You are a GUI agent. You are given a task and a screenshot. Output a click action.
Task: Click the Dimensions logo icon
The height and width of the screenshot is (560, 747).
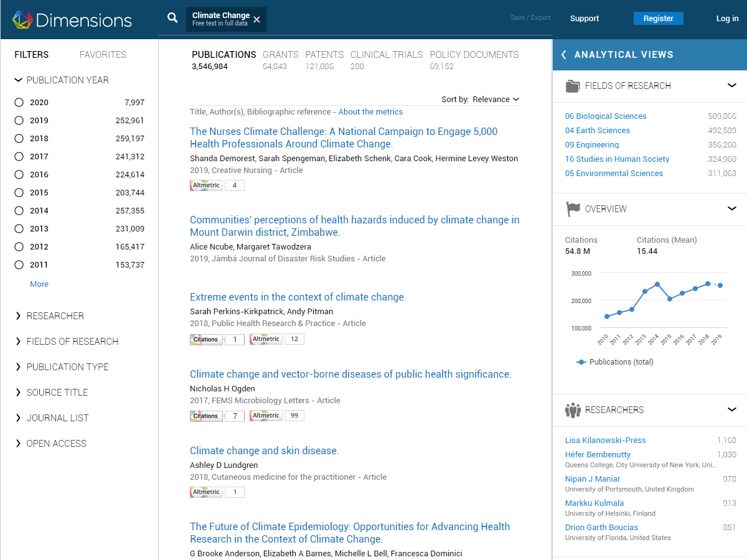pyautogui.click(x=22, y=19)
